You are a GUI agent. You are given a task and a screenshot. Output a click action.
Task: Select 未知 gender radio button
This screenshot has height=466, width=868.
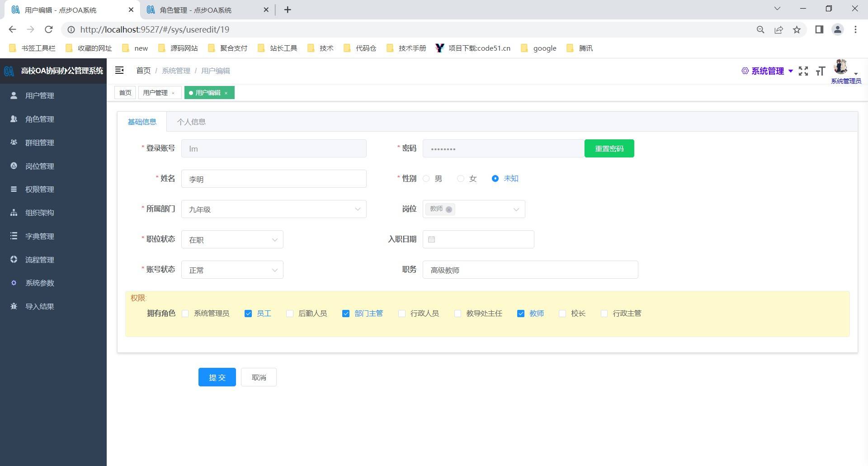click(495, 179)
